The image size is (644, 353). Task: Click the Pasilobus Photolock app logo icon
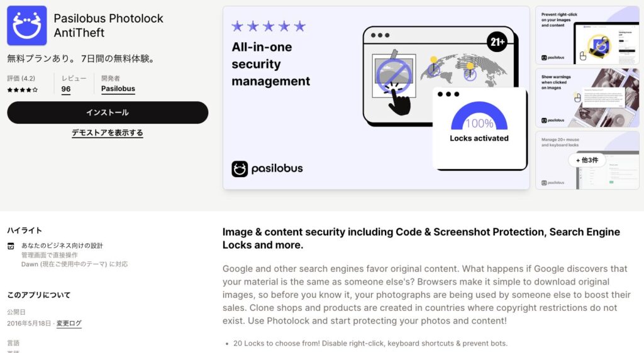(x=26, y=25)
